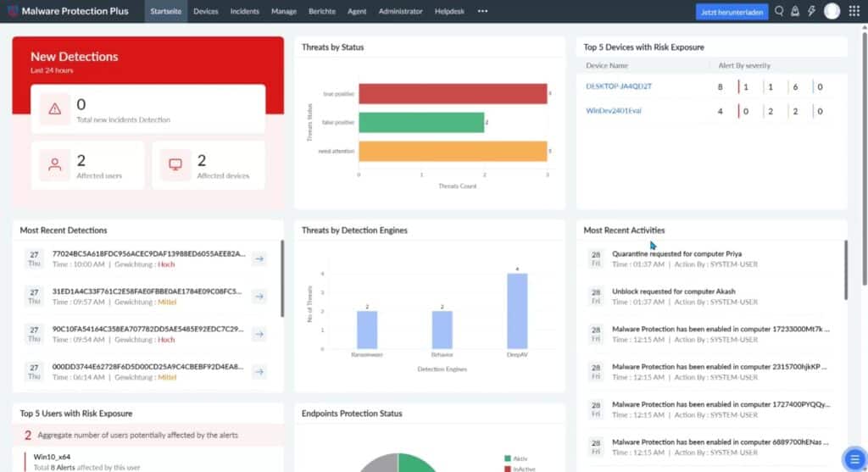The image size is (868, 472).
Task: Open the user profile avatar
Action: tap(832, 11)
